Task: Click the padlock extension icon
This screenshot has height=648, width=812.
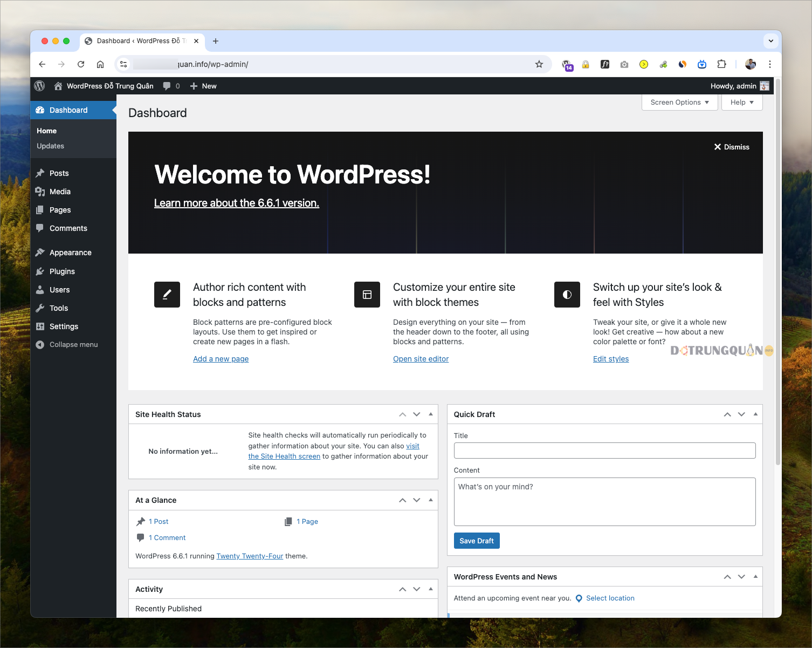Action: [586, 64]
